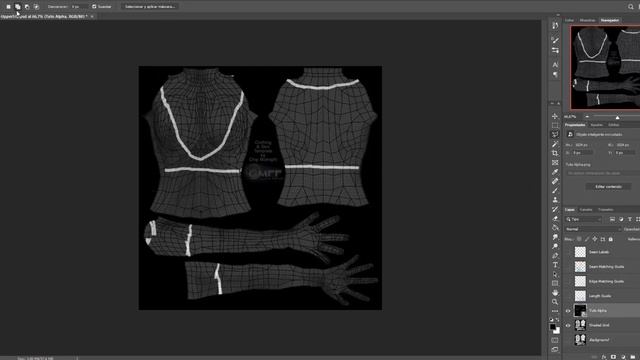
Task: Select the Type tool
Action: [555, 265]
